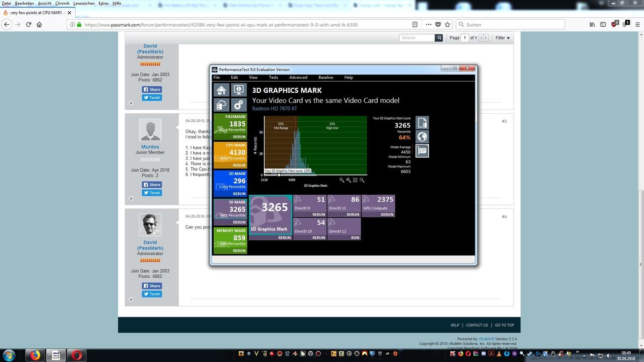644x362 pixels.
Task: Open Filter dropdown in forum
Action: point(503,38)
